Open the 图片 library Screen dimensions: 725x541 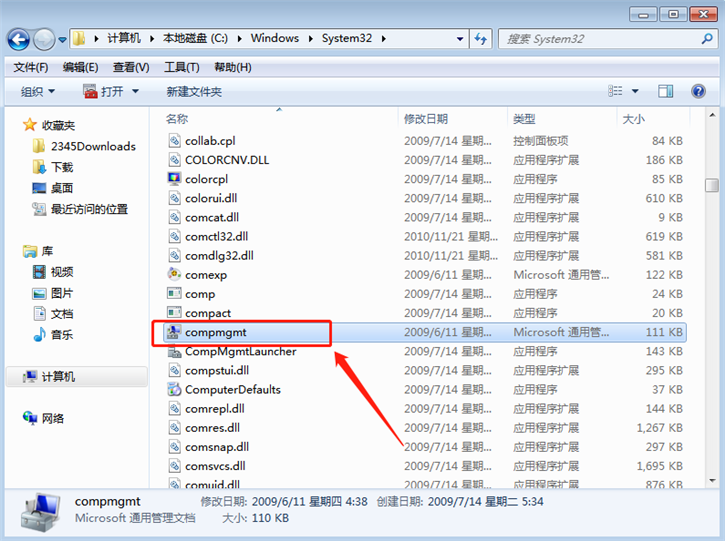[53, 293]
